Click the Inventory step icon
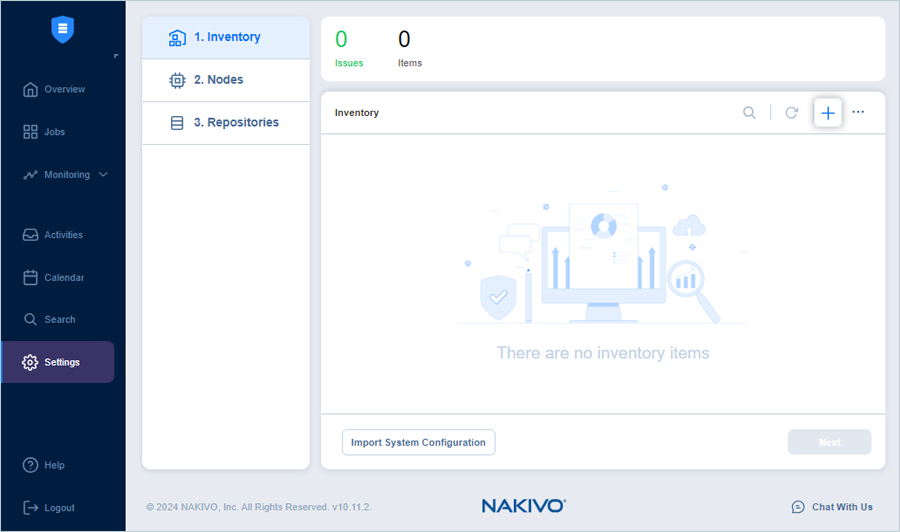 177,38
